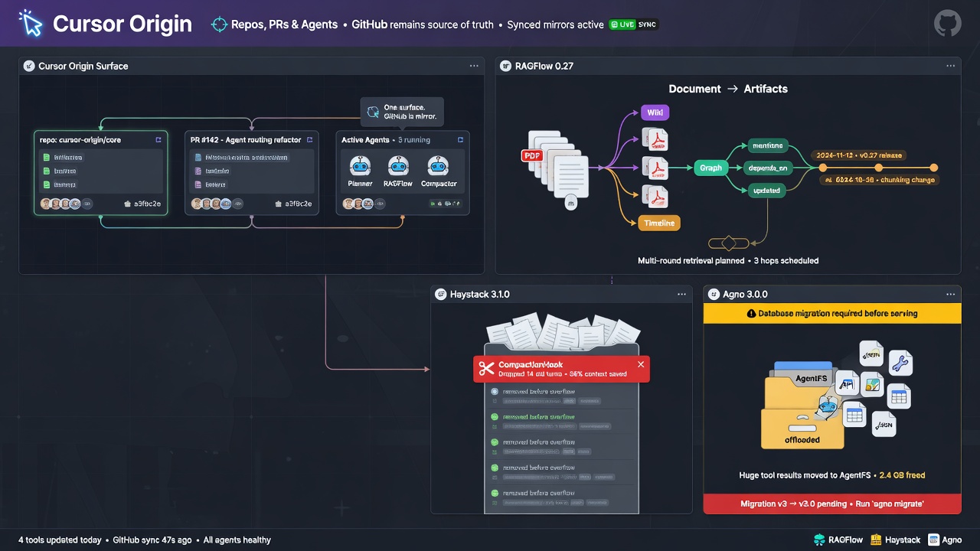Click the API file icon
Viewport: 980px width, 551px height.
848,383
